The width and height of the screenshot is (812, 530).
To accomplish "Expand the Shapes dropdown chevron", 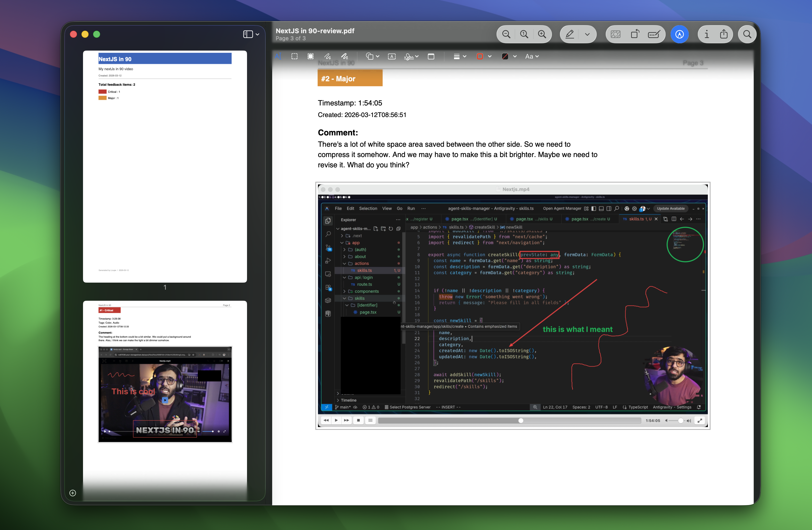I will click(x=378, y=56).
